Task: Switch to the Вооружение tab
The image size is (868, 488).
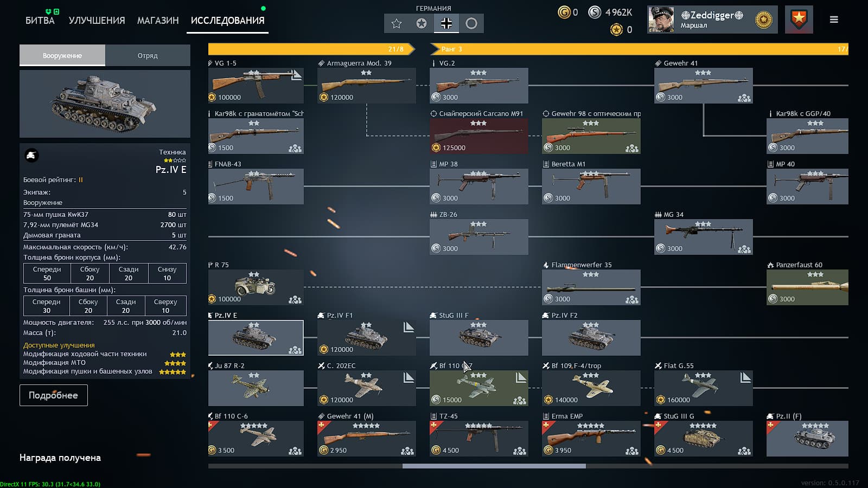Action: [62, 55]
